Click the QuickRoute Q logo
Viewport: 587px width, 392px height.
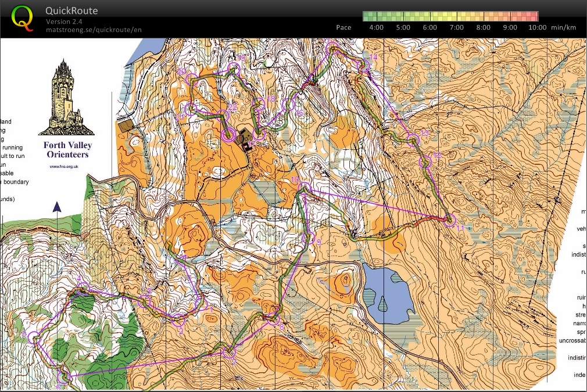22,17
